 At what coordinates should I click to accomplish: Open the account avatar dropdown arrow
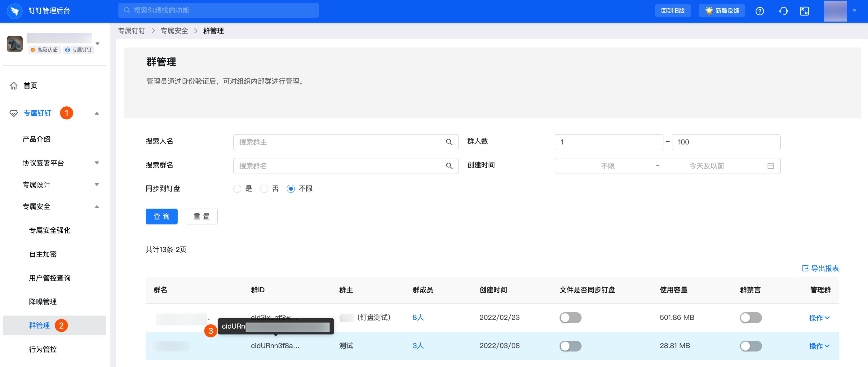point(854,11)
